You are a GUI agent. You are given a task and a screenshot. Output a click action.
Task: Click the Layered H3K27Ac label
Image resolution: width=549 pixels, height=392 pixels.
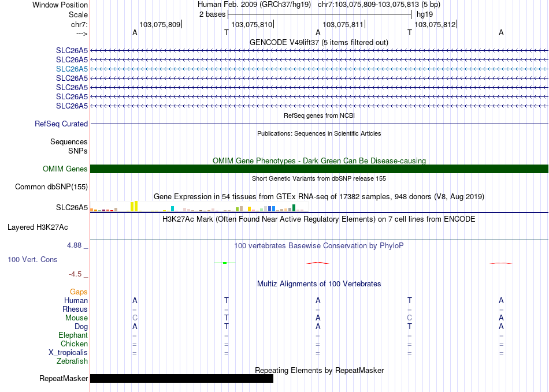(38, 227)
